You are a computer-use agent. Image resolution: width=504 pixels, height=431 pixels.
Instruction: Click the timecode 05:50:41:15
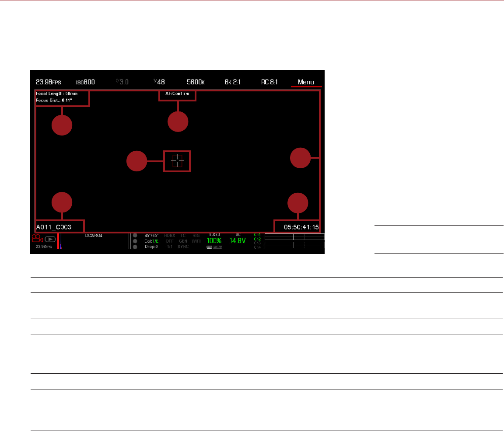301,227
